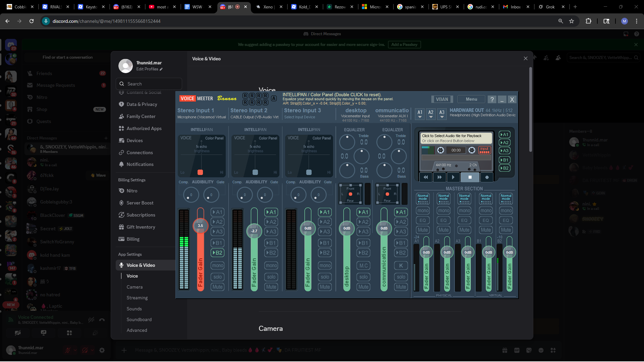Open the Advanced voice settings item
This screenshot has width=644, height=362.
click(137, 330)
